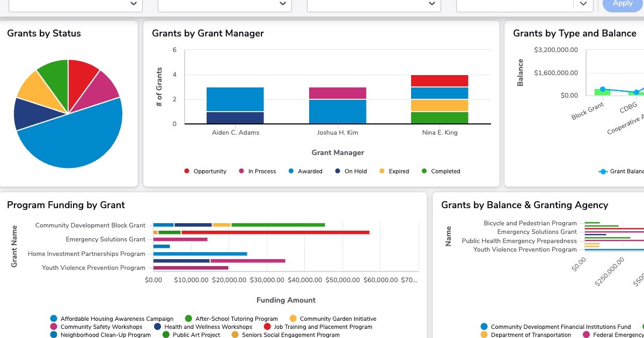Click 'Community Development Block Grant' axis label

click(x=90, y=225)
